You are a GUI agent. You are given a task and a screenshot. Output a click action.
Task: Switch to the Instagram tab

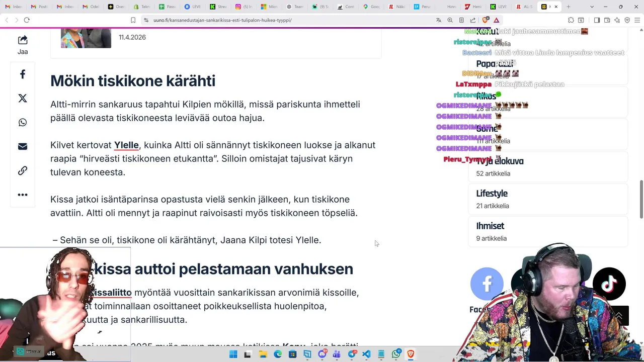pos(244,7)
